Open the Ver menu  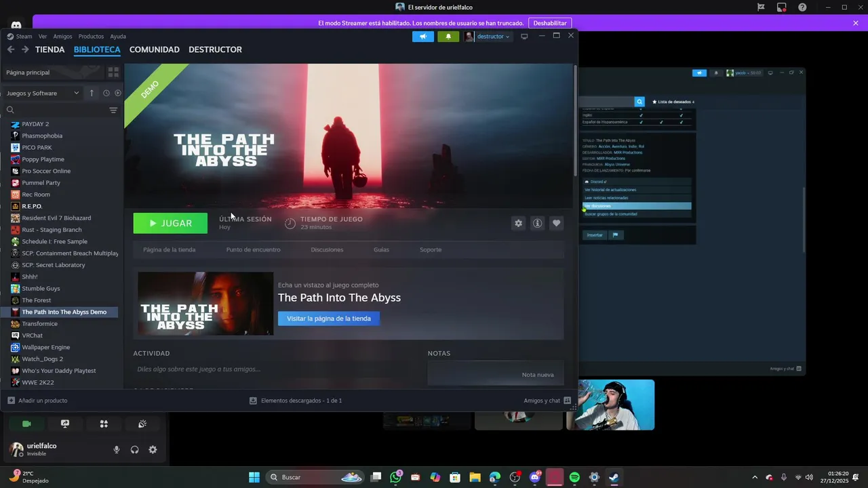(43, 37)
